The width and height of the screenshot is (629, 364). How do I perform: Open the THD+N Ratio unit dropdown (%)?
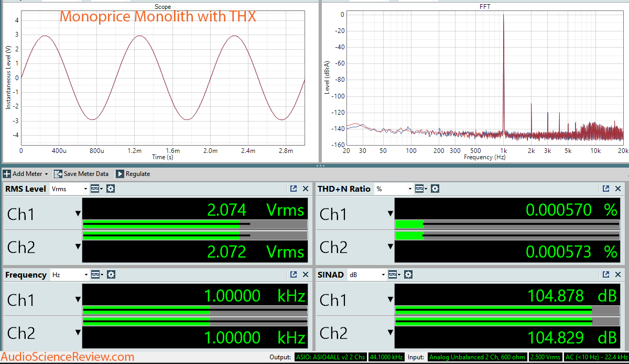pyautogui.click(x=394, y=189)
